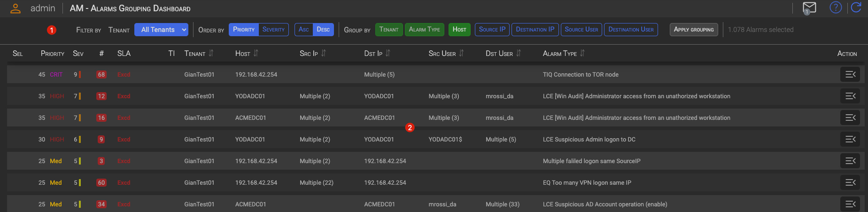Click the admin user profile icon
Viewport: 868px width, 212px height.
(15, 8)
